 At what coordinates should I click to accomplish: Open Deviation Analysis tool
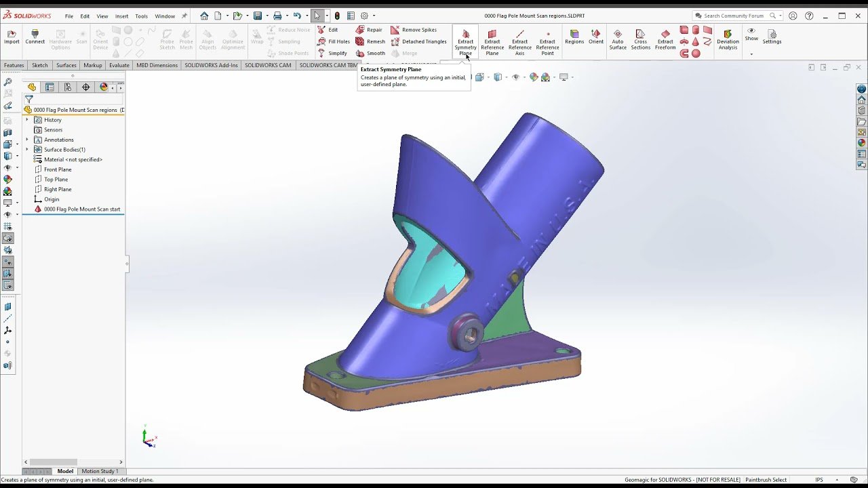(728, 39)
